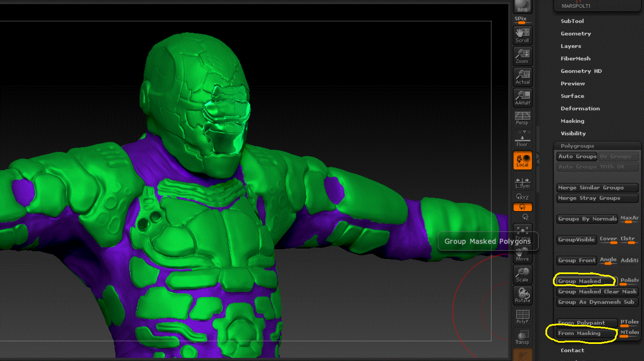644x361 pixels.
Task: Open the Deformation submenu
Action: [x=580, y=109]
